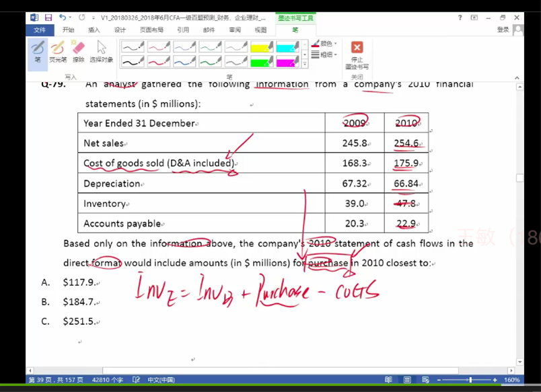Stop inking with 停止墨迹书写 button
This screenshot has height=392, width=541.
click(357, 55)
